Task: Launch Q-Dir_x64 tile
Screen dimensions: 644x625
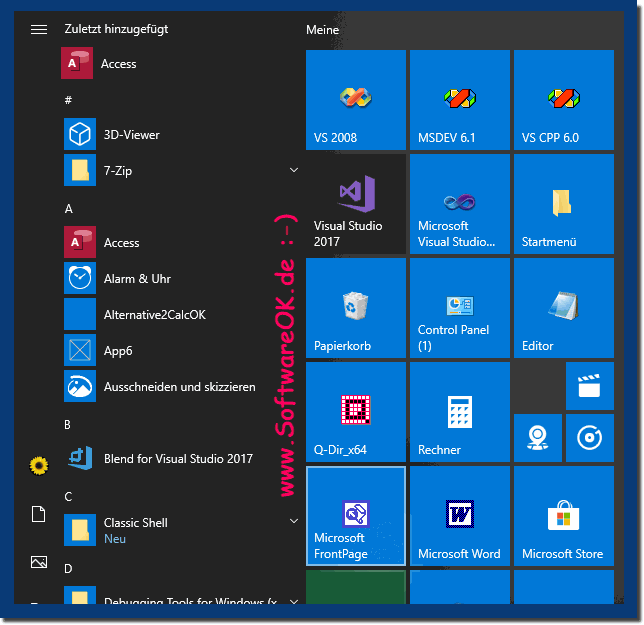Action: [x=356, y=411]
